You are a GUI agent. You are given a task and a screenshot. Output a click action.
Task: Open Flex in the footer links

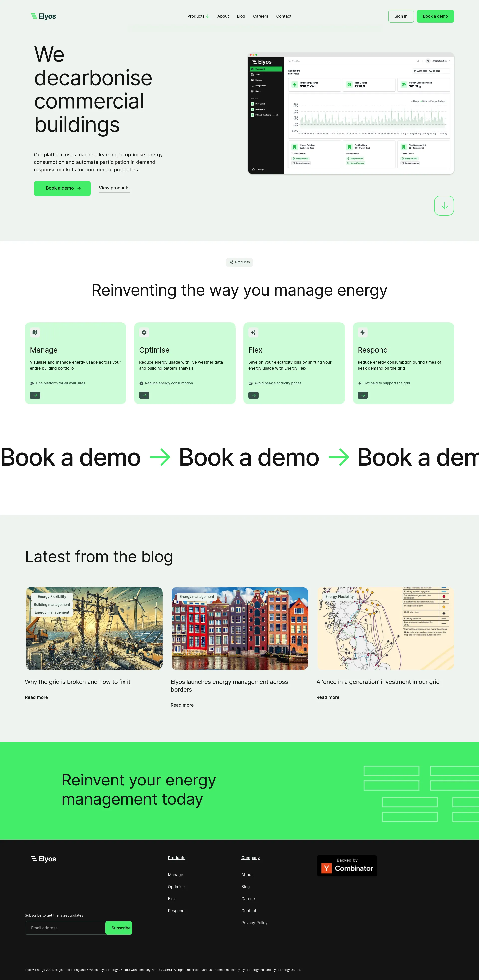tap(172, 899)
